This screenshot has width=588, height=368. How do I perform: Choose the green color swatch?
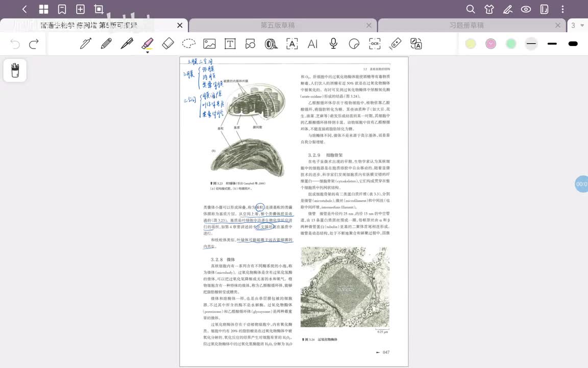(511, 43)
